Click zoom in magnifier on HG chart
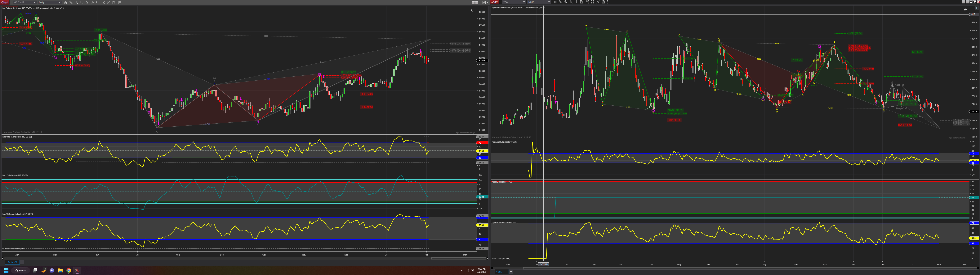This screenshot has width=980, height=275. tap(77, 2)
